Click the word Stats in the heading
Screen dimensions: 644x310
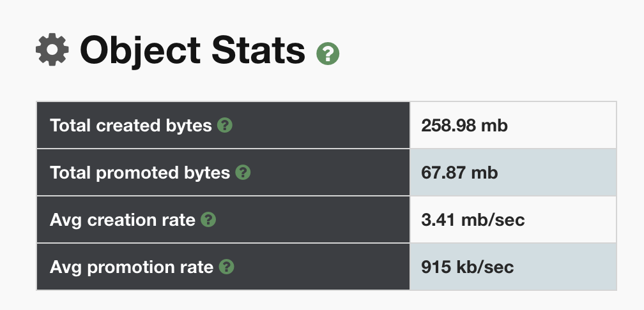tap(258, 50)
